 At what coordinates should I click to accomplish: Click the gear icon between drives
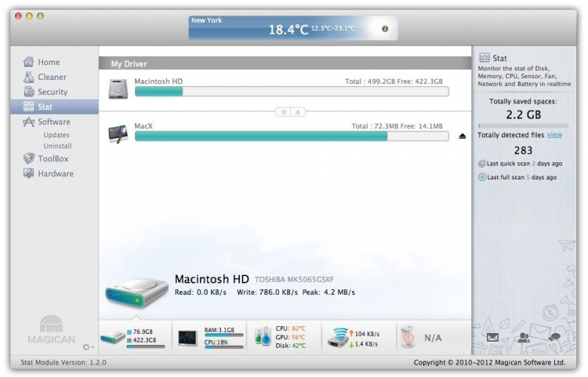point(284,112)
